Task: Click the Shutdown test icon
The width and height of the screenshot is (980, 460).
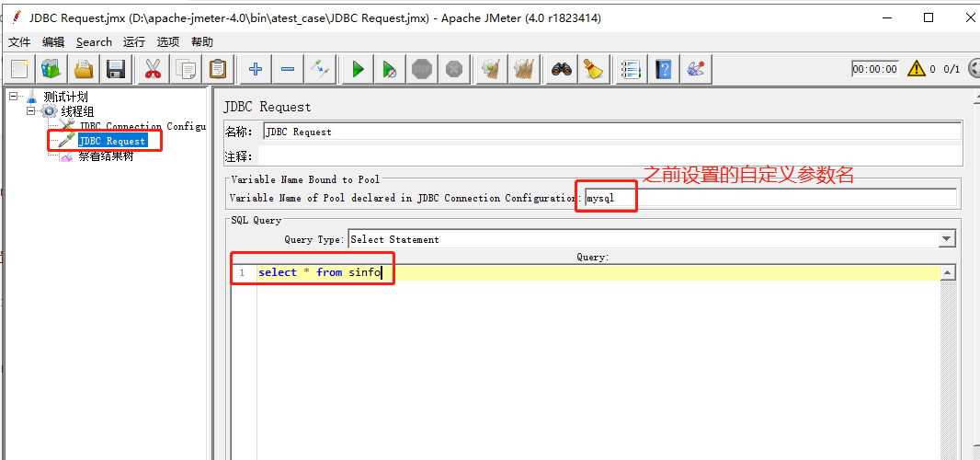Action: 454,69
